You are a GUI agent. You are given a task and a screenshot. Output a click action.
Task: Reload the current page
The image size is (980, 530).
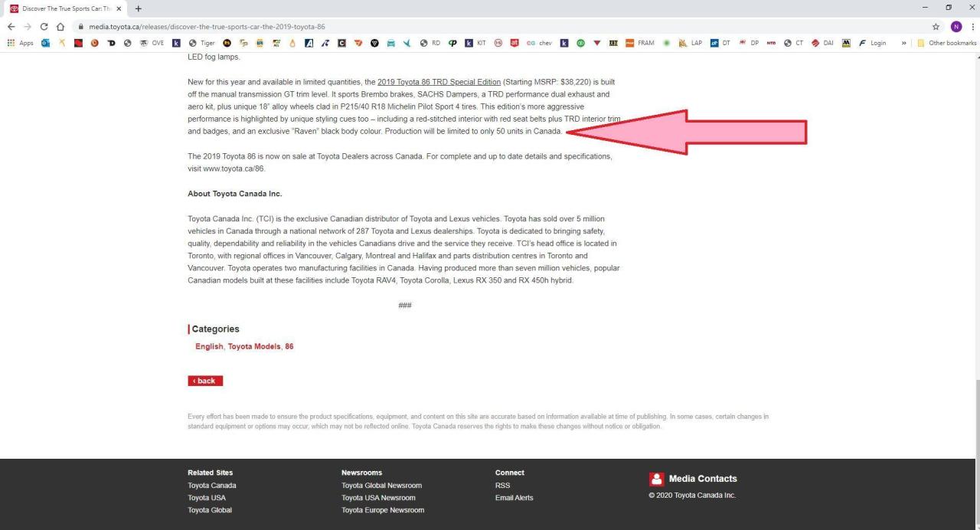click(x=44, y=26)
